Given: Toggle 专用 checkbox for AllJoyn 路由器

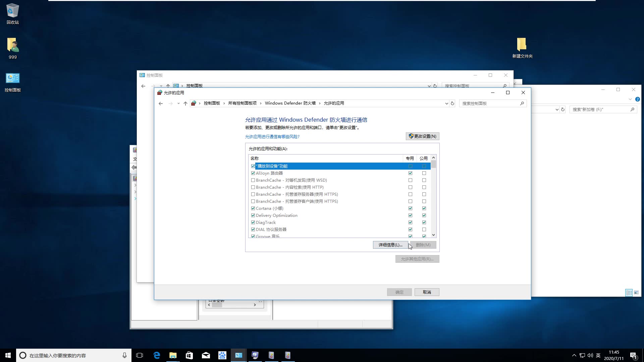Looking at the screenshot, I should click(x=410, y=173).
